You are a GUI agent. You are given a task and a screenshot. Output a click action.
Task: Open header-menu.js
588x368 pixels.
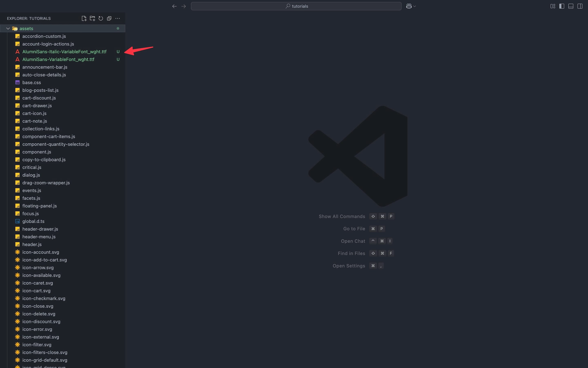63,237
